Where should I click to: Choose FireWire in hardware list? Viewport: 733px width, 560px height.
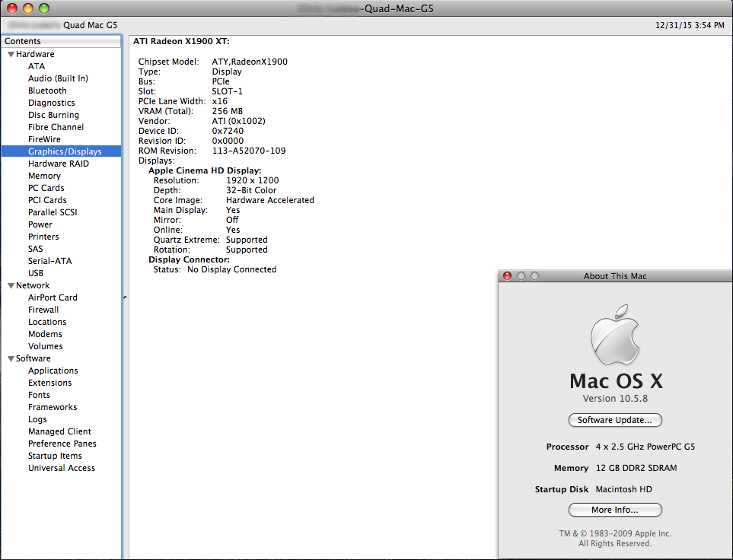click(x=44, y=139)
